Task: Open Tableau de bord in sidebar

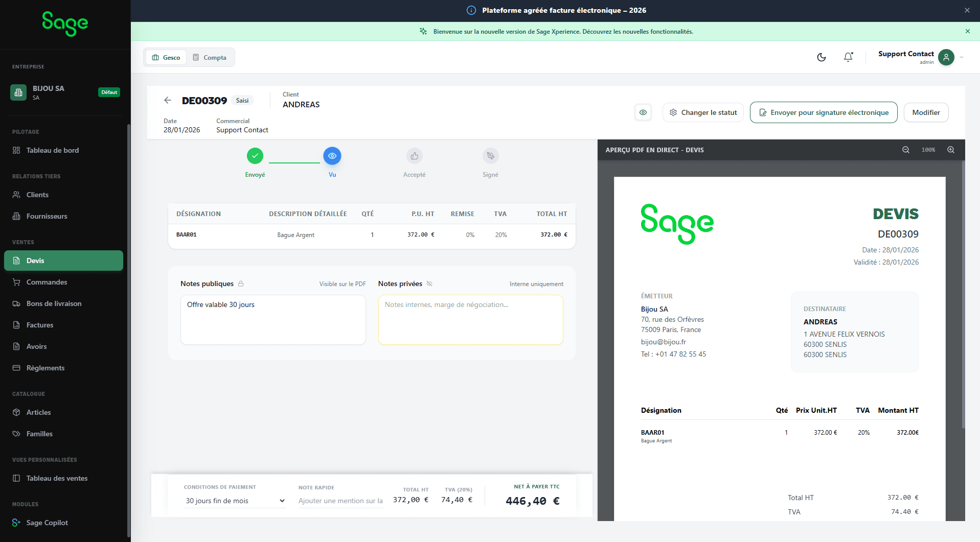Action: point(63,150)
